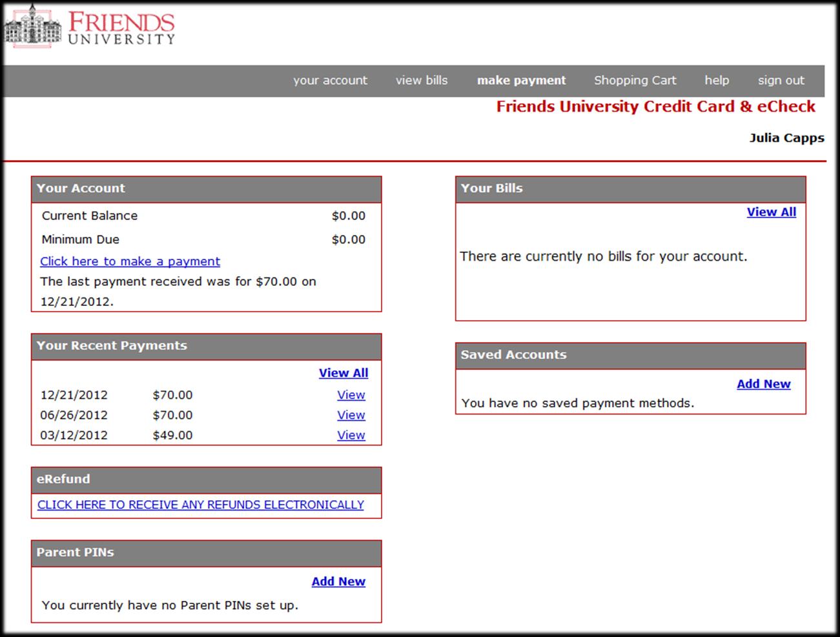840x637 pixels.
Task: Click the 'Your Bills' panel header
Action: coord(631,189)
